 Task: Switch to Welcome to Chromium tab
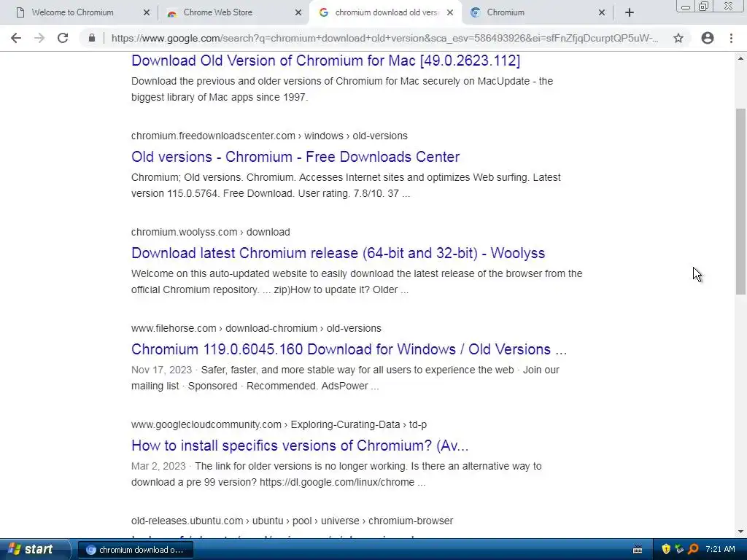[x=72, y=12]
